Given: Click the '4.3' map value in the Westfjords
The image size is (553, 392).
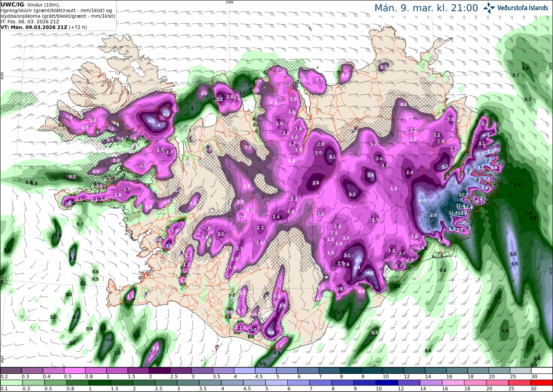Looking at the screenshot, I should point(151,121).
